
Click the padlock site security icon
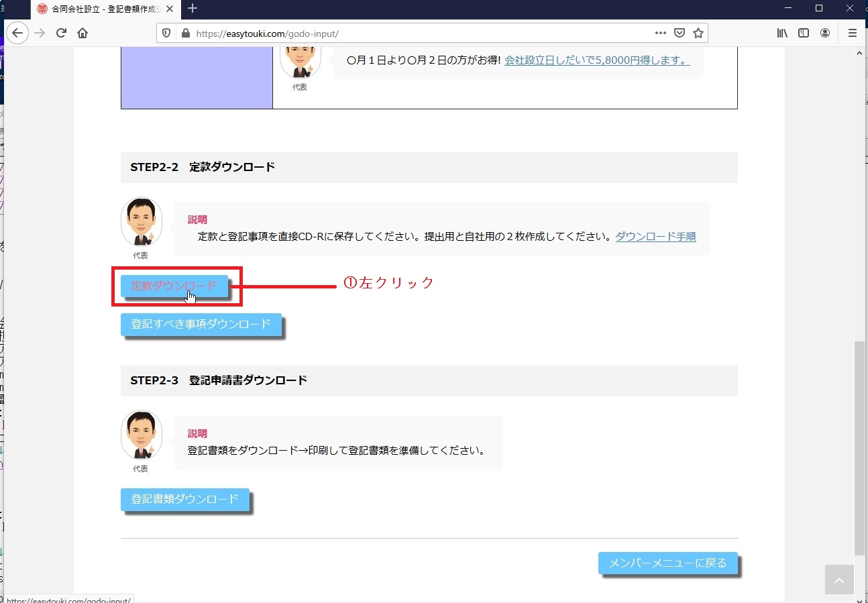[186, 33]
